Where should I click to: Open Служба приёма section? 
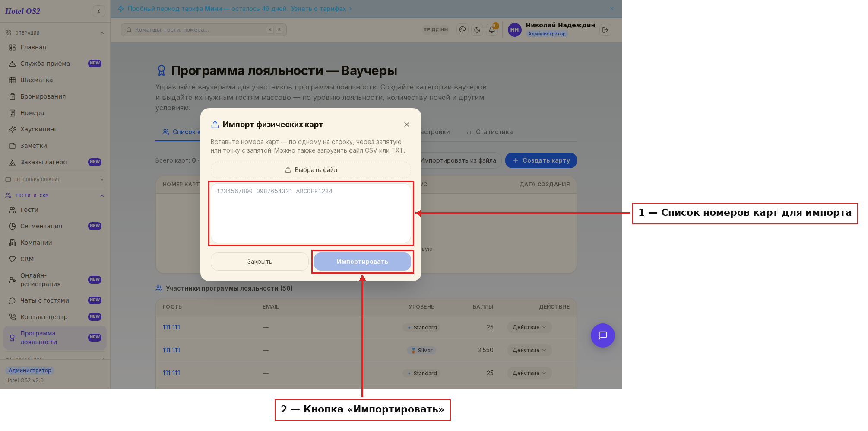pyautogui.click(x=55, y=64)
